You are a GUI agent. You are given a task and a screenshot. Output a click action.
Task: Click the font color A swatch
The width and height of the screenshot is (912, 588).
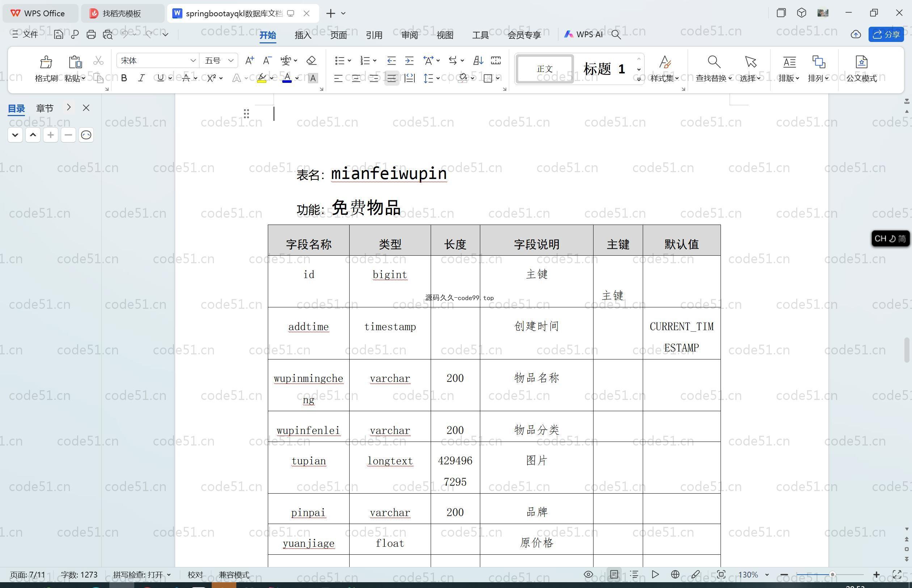[x=287, y=78]
